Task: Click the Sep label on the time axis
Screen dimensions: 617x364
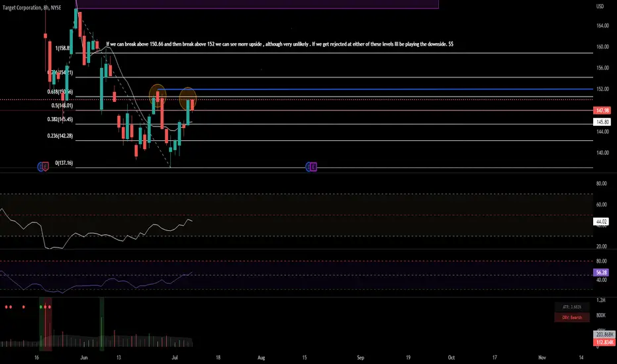Action: tap(360, 357)
